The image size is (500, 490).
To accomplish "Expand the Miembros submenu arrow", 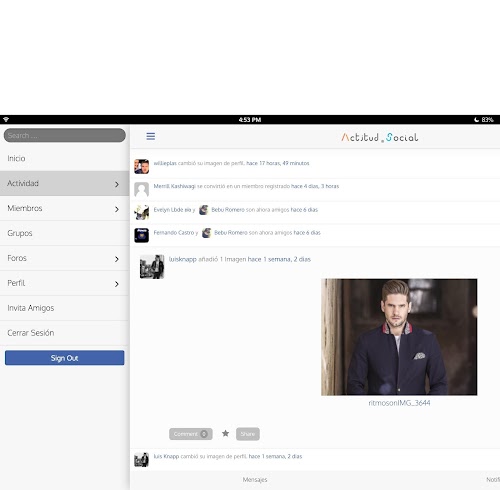I will pyautogui.click(x=117, y=209).
